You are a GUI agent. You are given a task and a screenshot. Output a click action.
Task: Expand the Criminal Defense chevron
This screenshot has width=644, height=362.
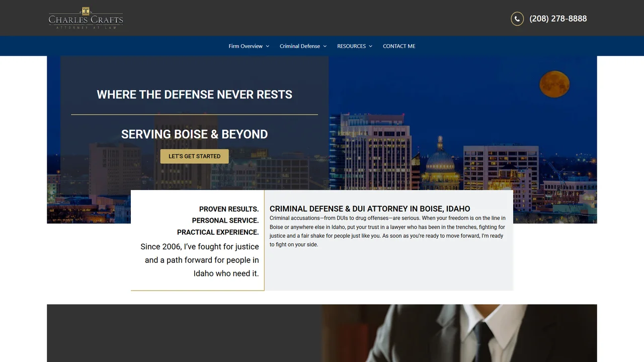325,46
